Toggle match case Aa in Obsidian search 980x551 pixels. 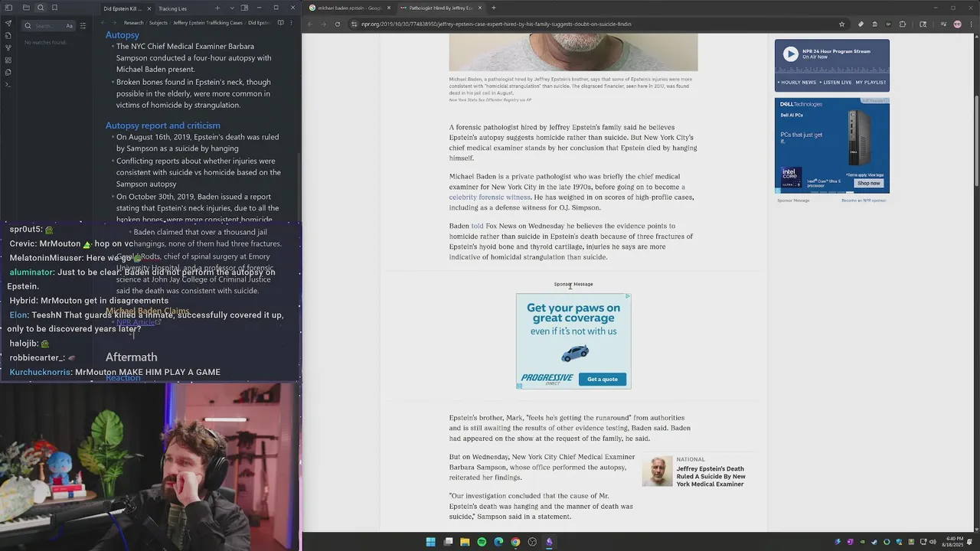point(69,26)
